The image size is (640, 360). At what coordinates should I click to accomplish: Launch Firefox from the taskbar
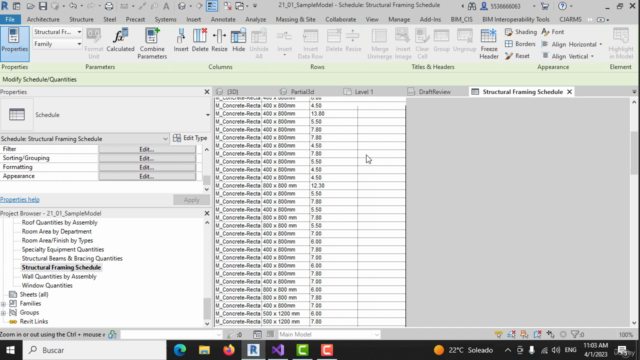(x=229, y=350)
